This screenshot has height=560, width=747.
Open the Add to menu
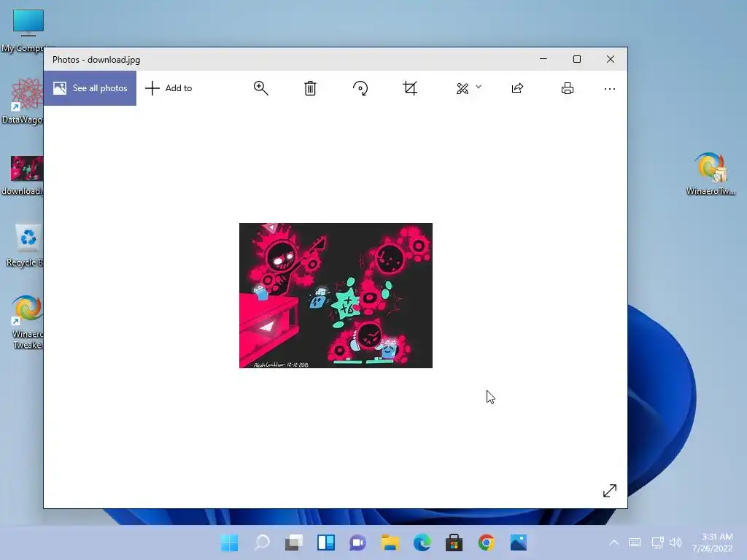tap(169, 88)
